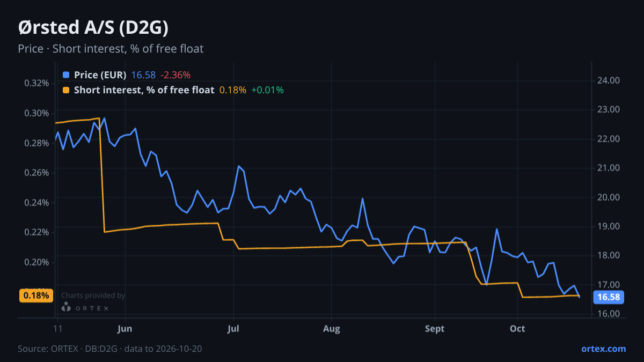Click the 23.00 right axis label
The height and width of the screenshot is (362, 644).
[609, 109]
